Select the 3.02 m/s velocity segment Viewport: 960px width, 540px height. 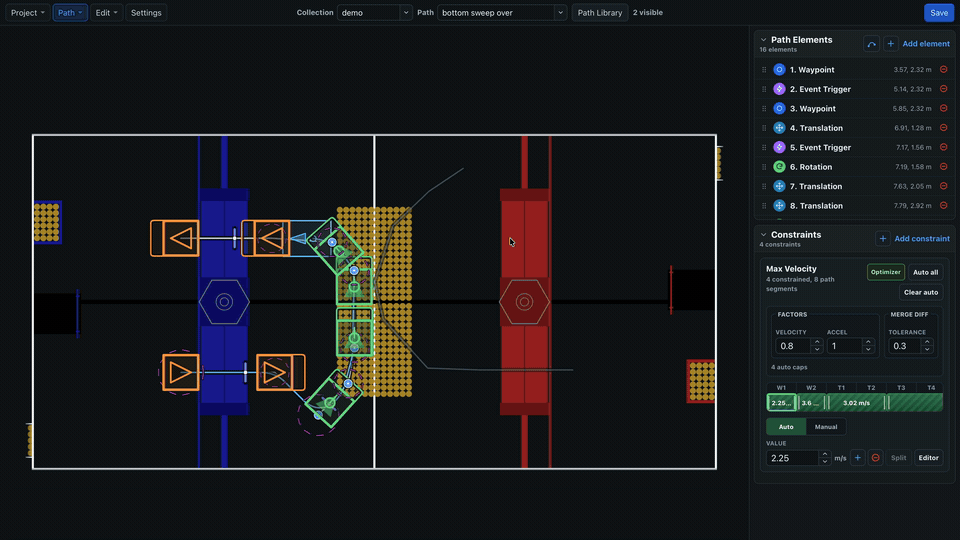pos(857,402)
